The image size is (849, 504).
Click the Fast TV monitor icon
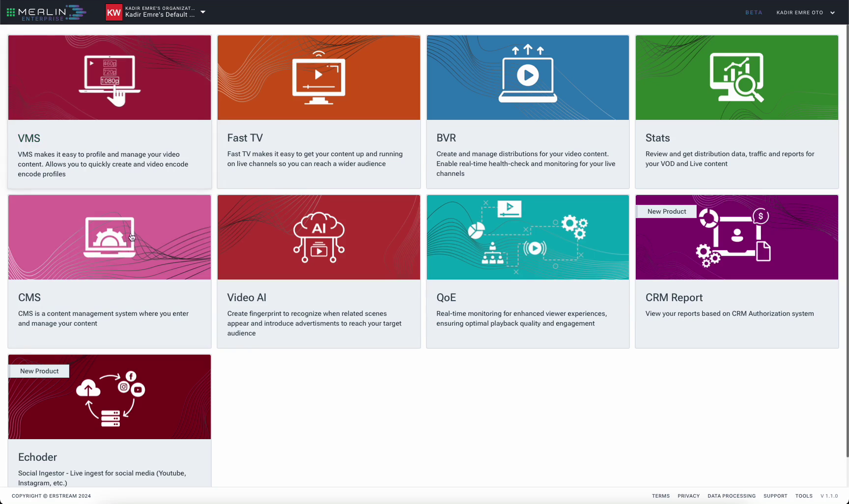318,78
